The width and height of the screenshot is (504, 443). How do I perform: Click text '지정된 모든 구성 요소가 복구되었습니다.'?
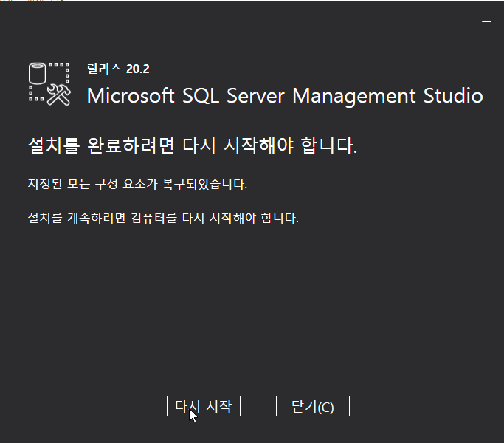tap(137, 184)
